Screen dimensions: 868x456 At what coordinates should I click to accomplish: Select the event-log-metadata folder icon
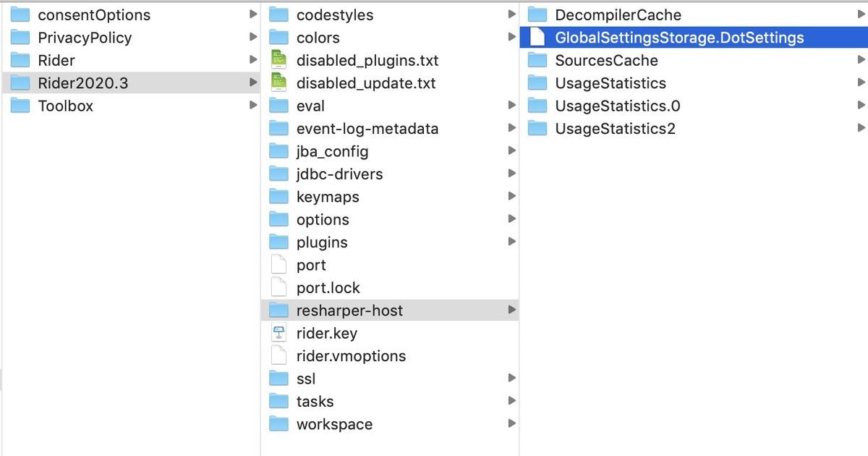(278, 129)
